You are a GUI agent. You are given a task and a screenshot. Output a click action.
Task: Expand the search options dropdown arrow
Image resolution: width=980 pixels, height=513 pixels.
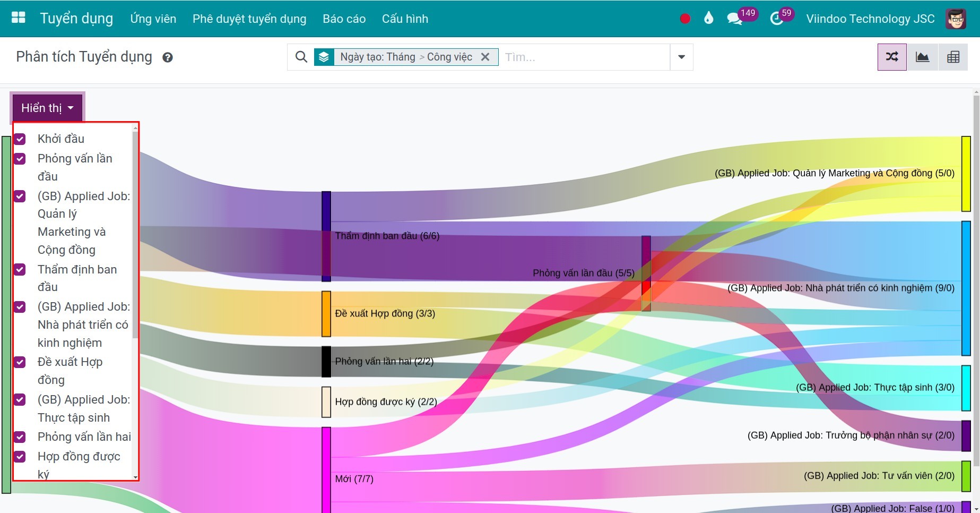tap(681, 57)
